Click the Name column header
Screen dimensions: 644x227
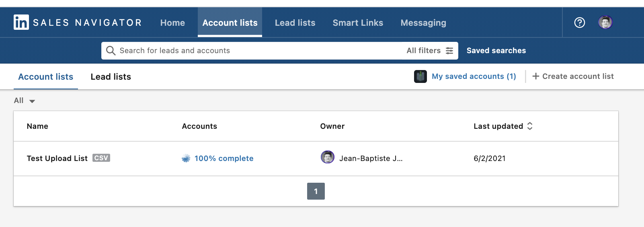pos(37,126)
